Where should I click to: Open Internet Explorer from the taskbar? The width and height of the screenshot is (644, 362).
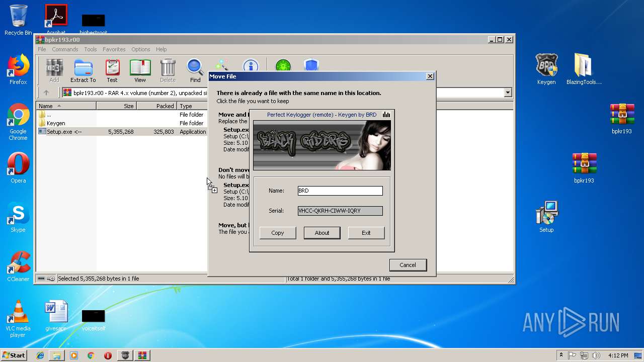point(40,355)
